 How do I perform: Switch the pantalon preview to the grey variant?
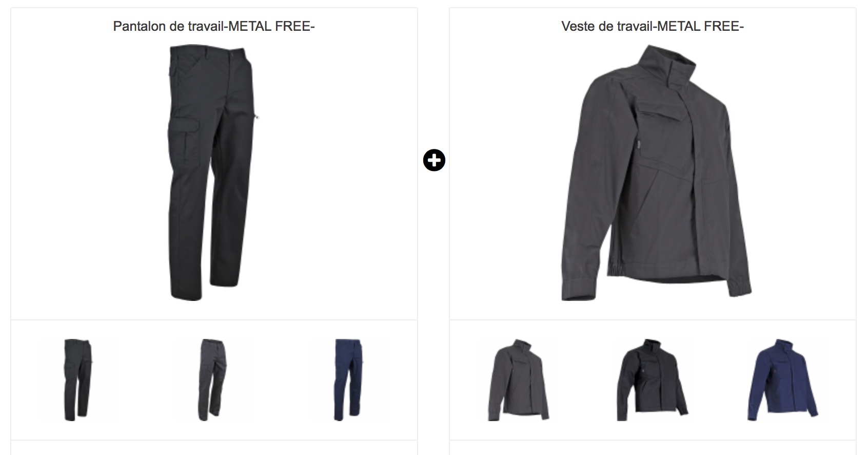(x=213, y=380)
